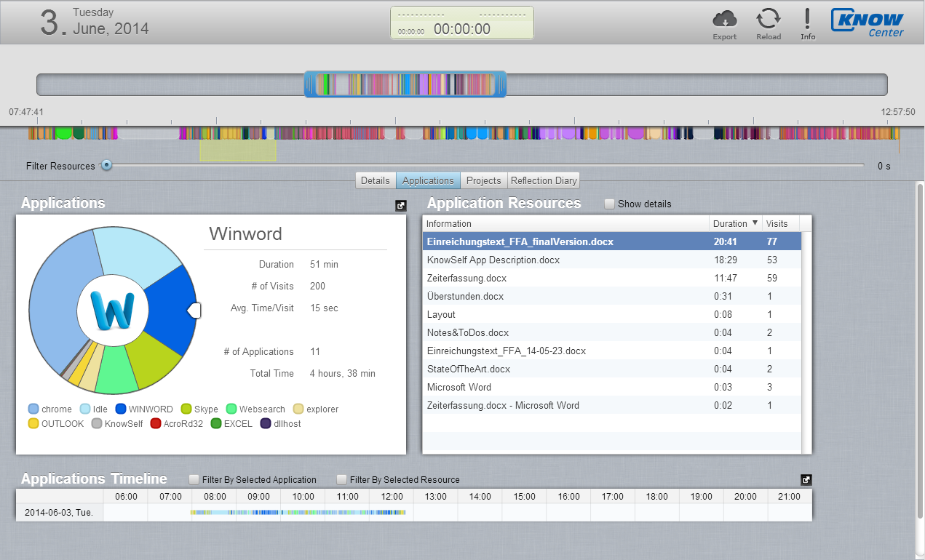This screenshot has height=560, width=925.
Task: Pop out the Applications pie chart panel
Action: click(x=401, y=206)
